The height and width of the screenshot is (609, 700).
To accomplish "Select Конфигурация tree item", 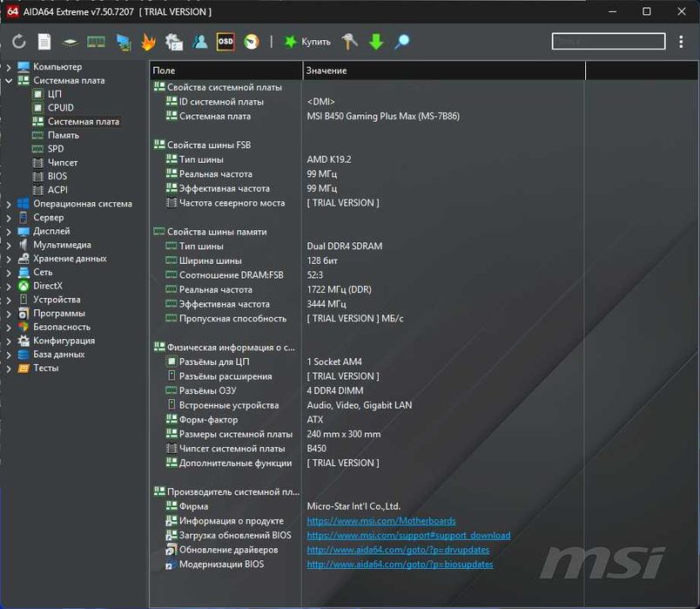I will point(64,341).
